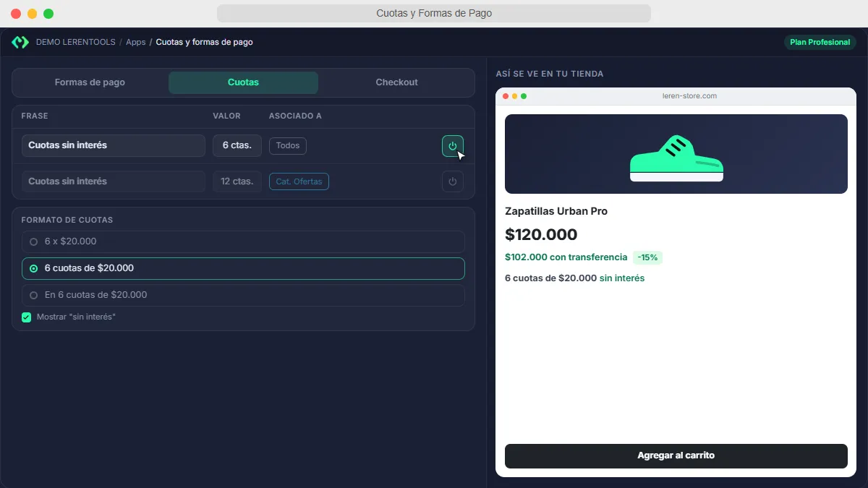Image resolution: width=868 pixels, height=488 pixels.
Task: Click Agregar al carrito in preview
Action: pos(676,455)
